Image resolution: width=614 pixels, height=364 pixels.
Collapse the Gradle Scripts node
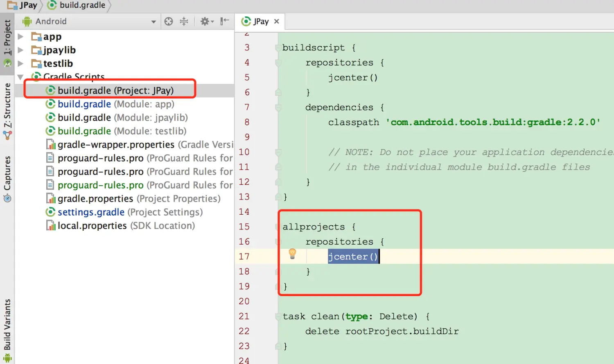click(x=20, y=77)
